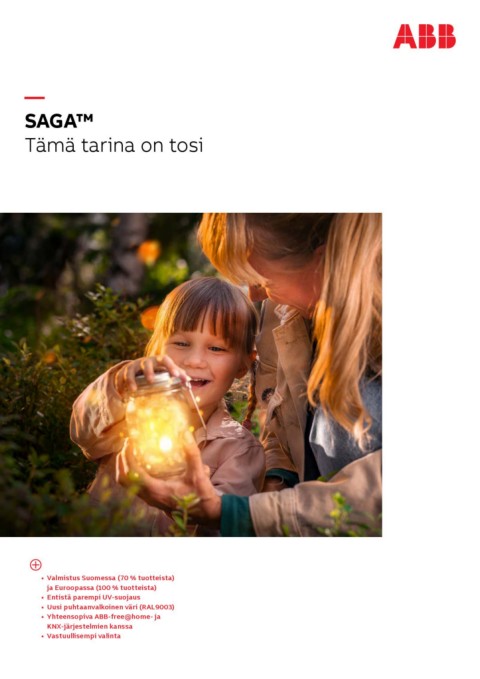Image resolution: width=480 pixels, height=679 pixels.
Task: Click the glowing jar of lights
Action: tap(159, 428)
